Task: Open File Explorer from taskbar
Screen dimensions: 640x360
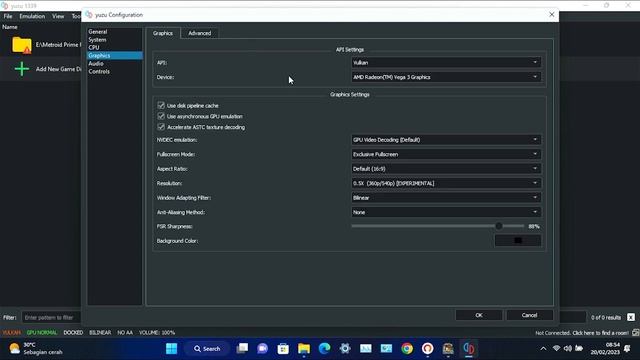Action: click(x=304, y=349)
